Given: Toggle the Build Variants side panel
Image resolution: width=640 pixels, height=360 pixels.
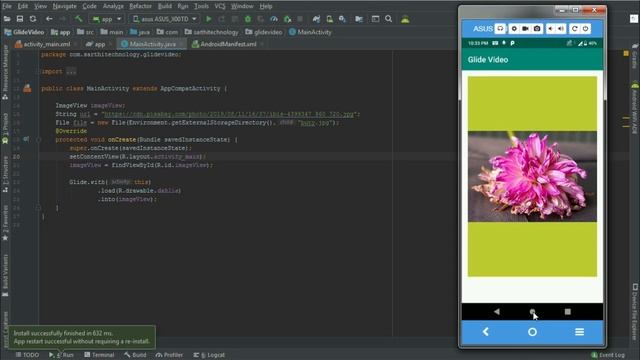Looking at the screenshot, I should (x=5, y=276).
